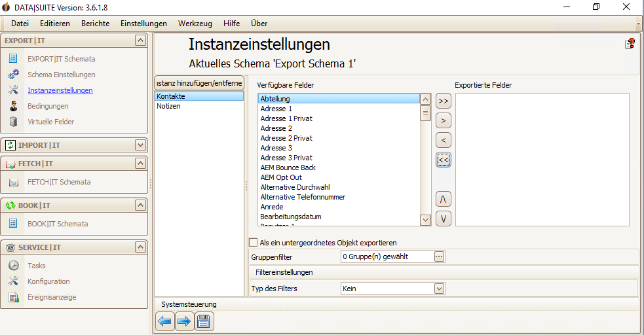Click the FETCH|IT header envelope icon
The width and height of the screenshot is (644, 335).
coord(10,164)
